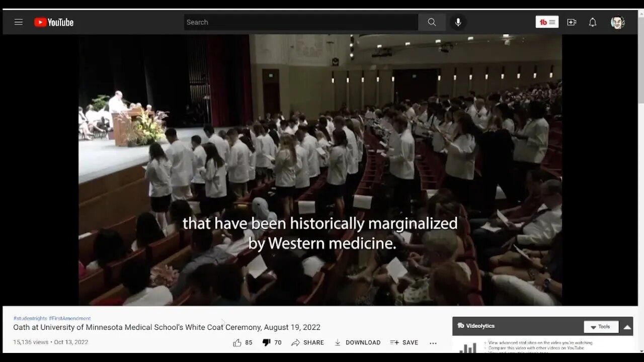This screenshot has width=644, height=362.
Task: Click 'View advanced statistics' line in Videolytics
Action: click(540, 343)
